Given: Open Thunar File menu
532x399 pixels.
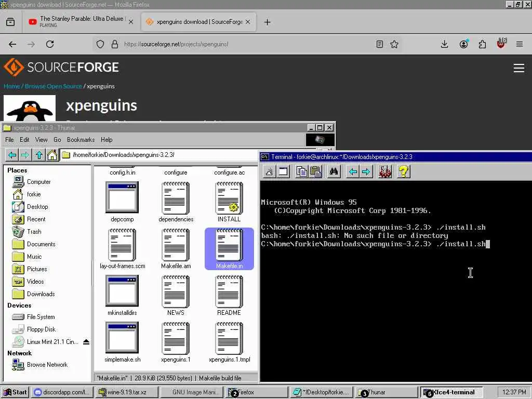Looking at the screenshot, I should (x=9, y=140).
